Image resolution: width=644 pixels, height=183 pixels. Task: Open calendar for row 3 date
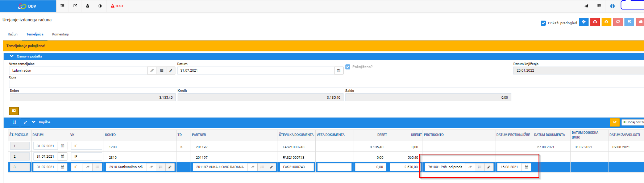point(63,167)
